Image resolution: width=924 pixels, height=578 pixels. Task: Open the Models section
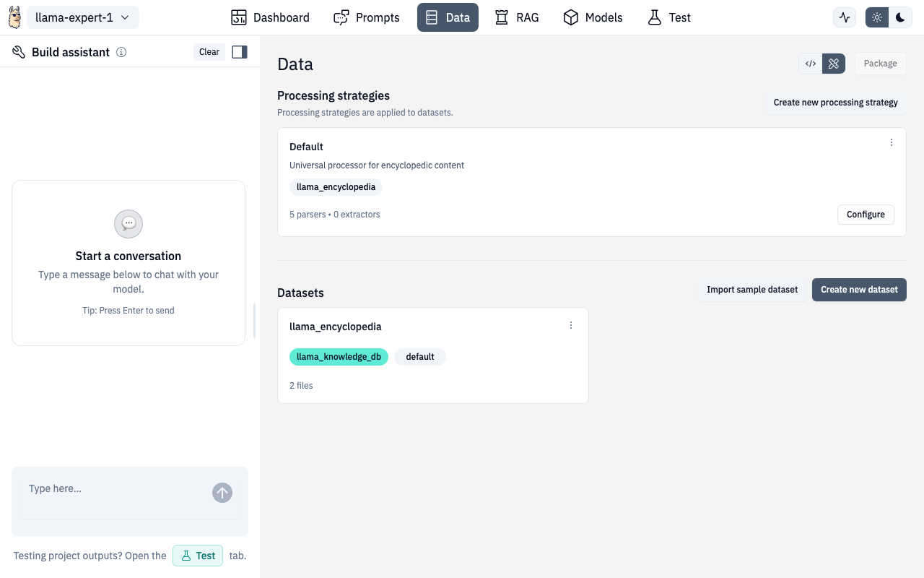[x=592, y=17]
